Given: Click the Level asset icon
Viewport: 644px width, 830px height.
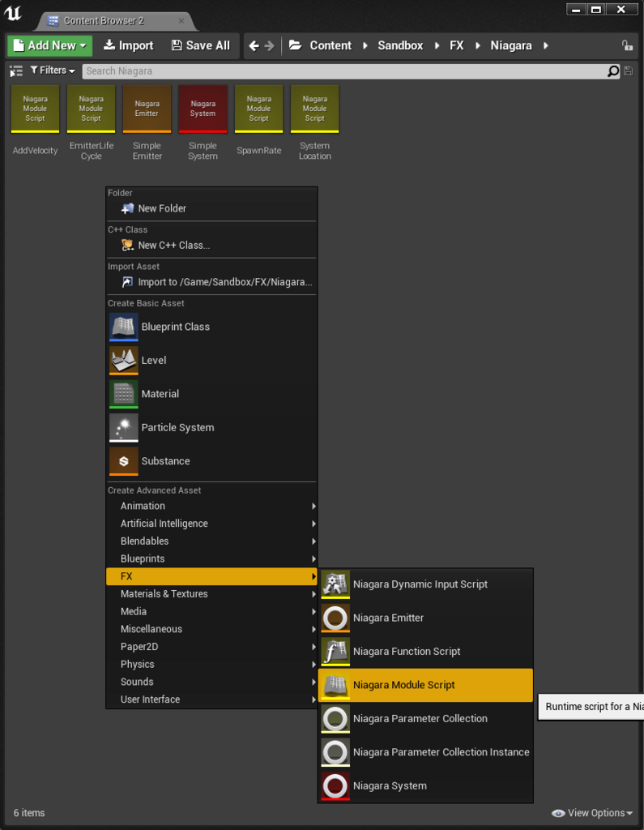Looking at the screenshot, I should pyautogui.click(x=123, y=361).
